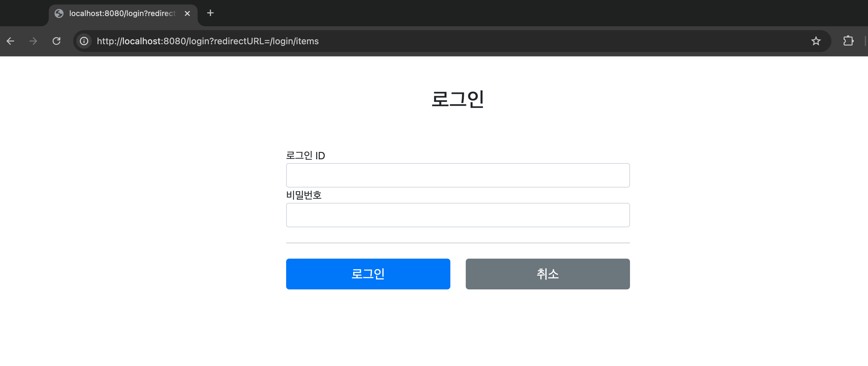This screenshot has width=868, height=366.
Task: Focus the 로그인 ID input field
Action: coord(458,175)
